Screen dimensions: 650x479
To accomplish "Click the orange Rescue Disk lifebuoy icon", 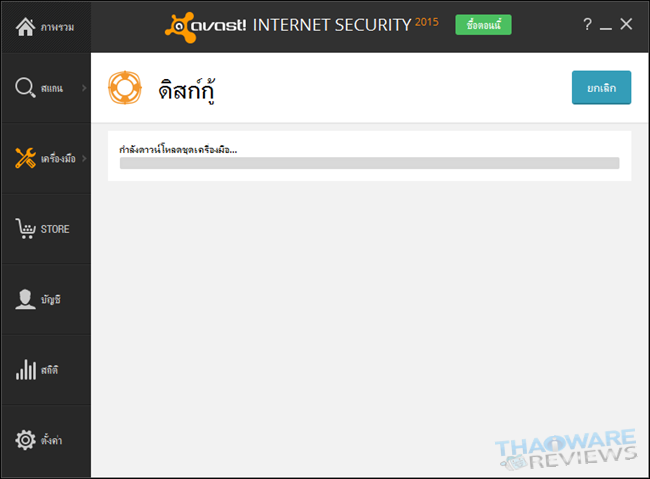I will coord(125,88).
